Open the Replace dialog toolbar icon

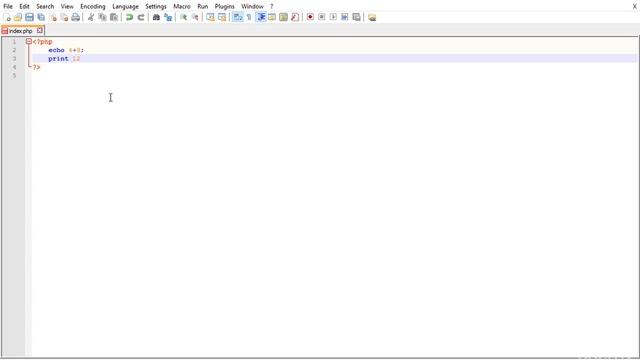pos(168,17)
